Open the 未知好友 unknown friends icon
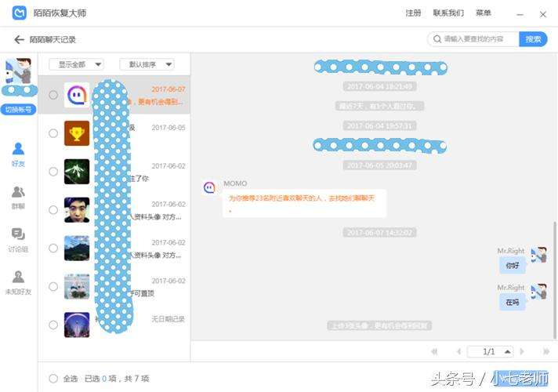Screen dimensions: 558x392 (18, 277)
